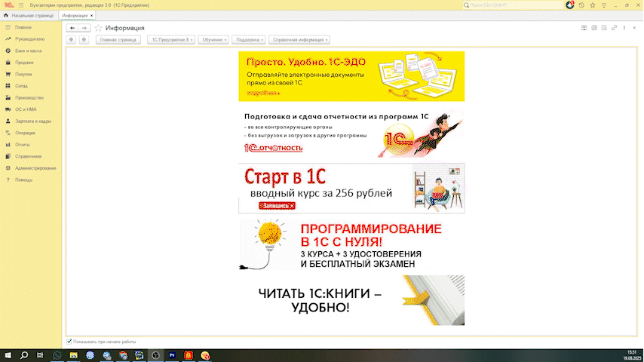Open the favorites star in title bar
The height and width of the screenshot is (362, 644).
coord(593,5)
